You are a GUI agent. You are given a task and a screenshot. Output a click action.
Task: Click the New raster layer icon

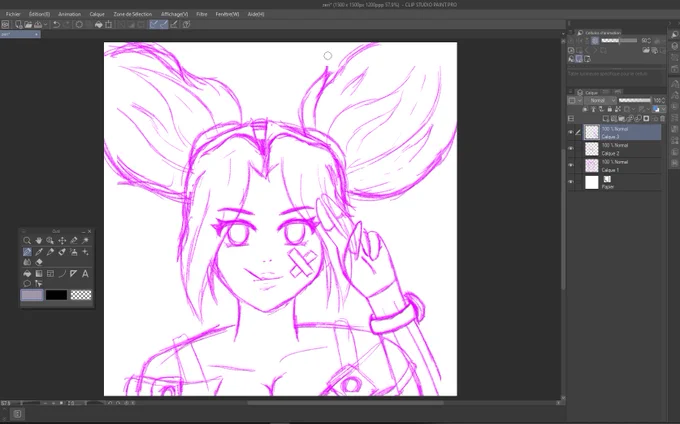tap(606, 119)
